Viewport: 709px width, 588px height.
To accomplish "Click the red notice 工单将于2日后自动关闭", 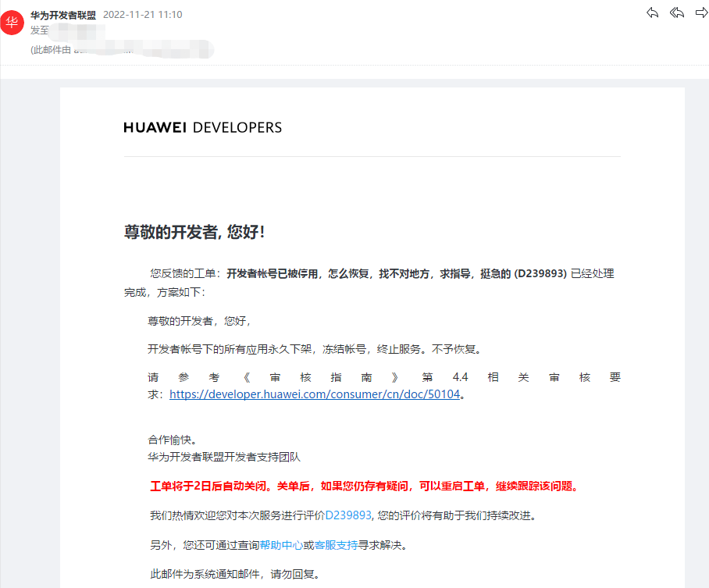I will pos(365,486).
